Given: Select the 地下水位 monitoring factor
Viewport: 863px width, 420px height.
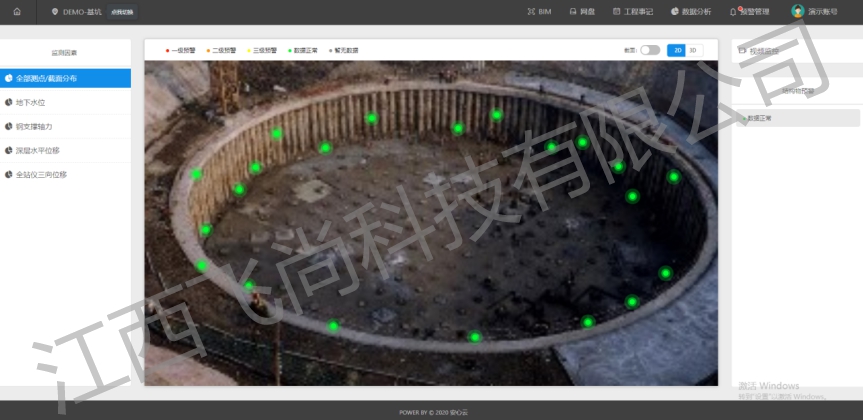Looking at the screenshot, I should (65, 102).
